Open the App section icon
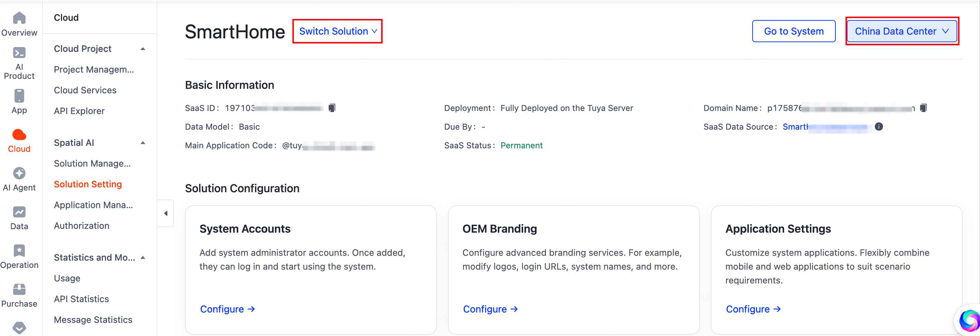This screenshot has height=336, width=980. [x=19, y=96]
